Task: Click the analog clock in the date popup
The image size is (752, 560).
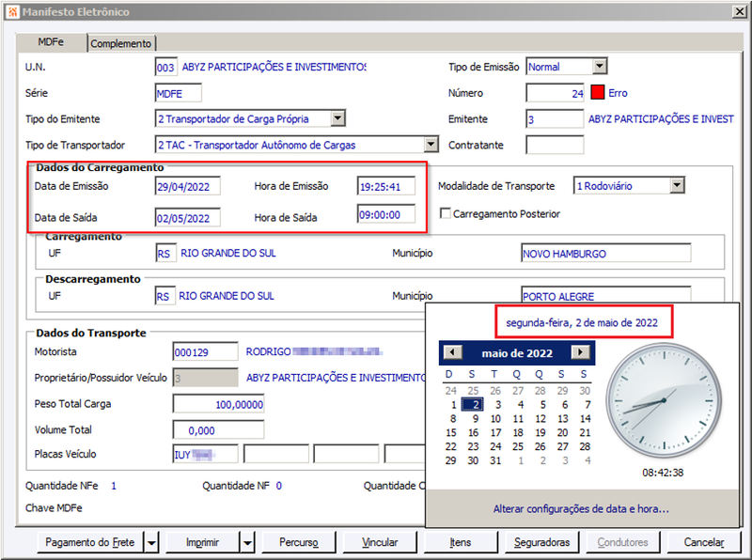Action: [x=664, y=400]
